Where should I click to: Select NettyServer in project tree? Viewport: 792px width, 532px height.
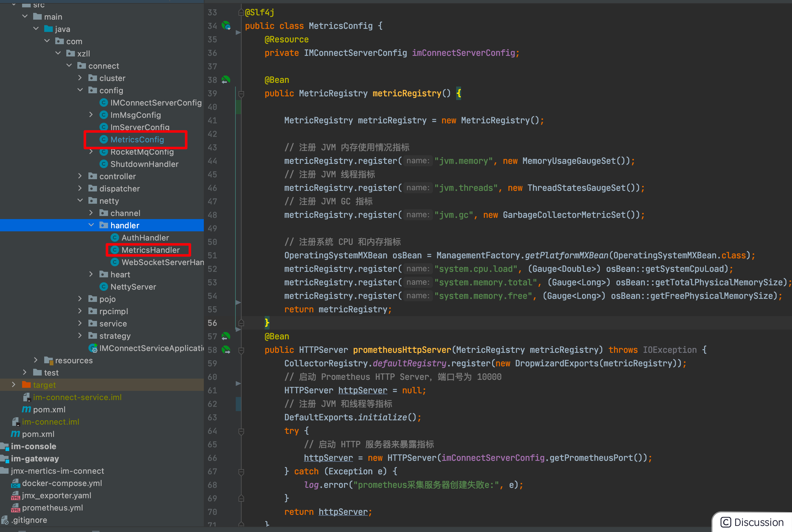click(133, 287)
